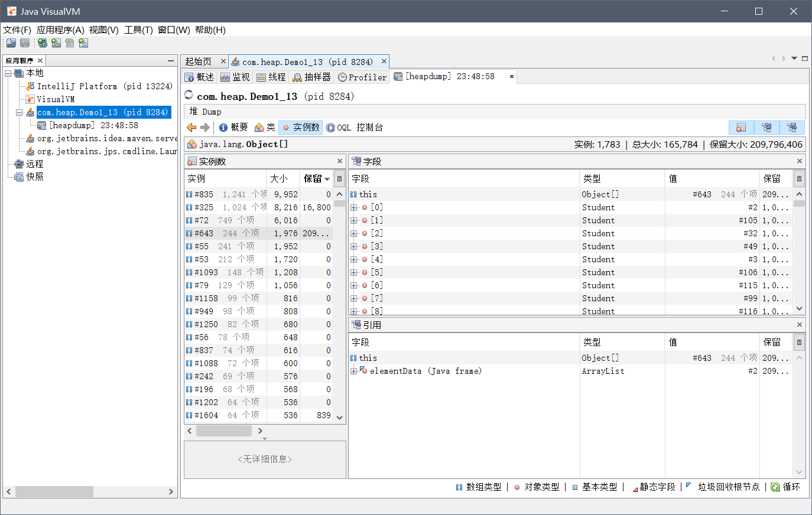812x515 pixels.
Task: Toggle the Fields pane view button
Action: coord(766,127)
